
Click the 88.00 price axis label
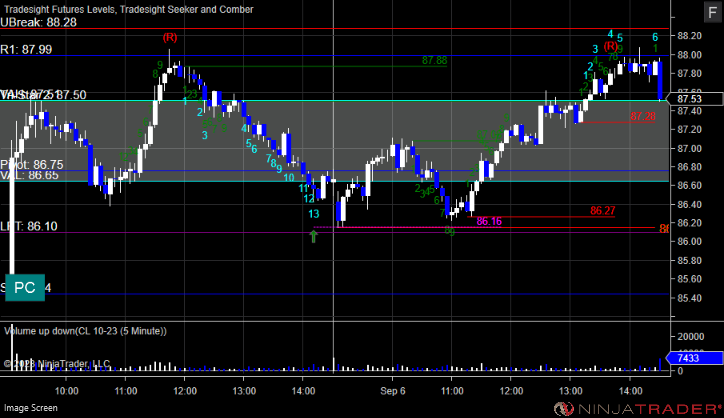click(x=689, y=55)
